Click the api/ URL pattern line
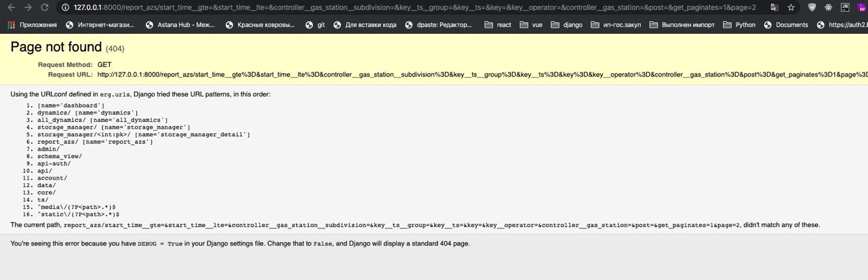 pos(45,171)
